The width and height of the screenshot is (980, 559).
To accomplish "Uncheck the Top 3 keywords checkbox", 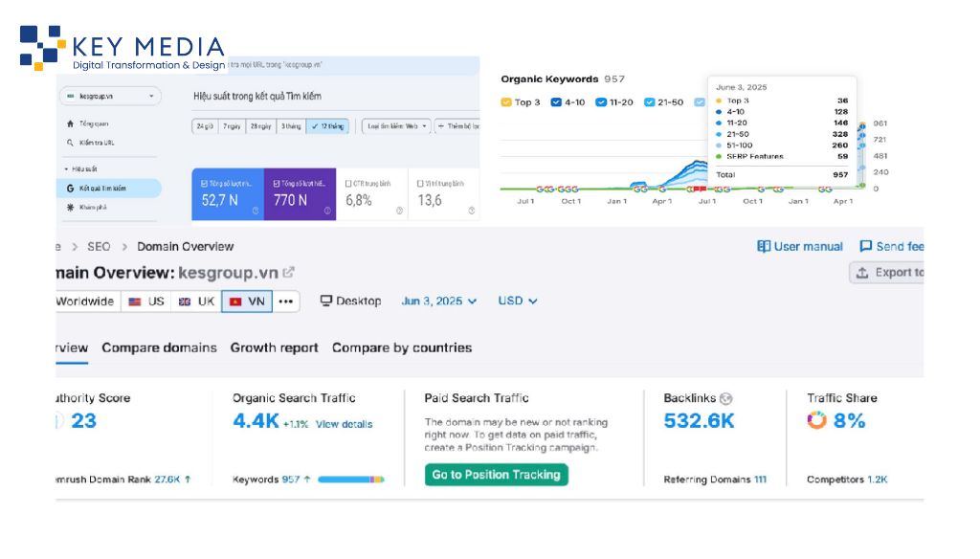I will pos(506,101).
